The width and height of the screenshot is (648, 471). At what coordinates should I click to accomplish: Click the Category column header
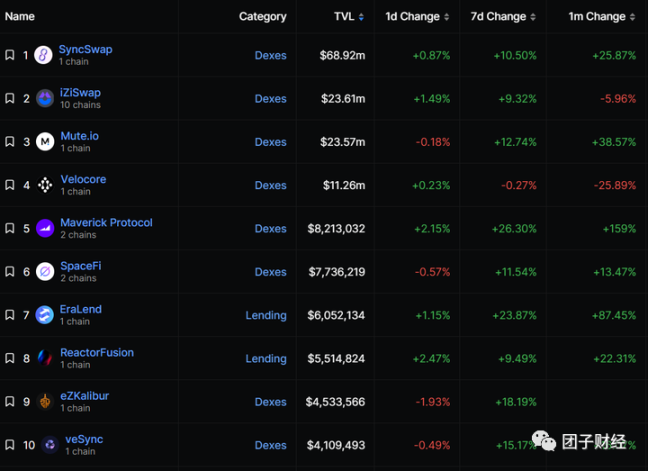262,17
